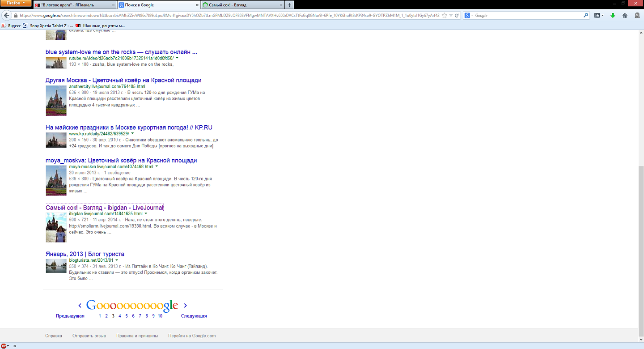Screen dimensions: 644x349
Task: Expand options arrow for ibigdan.livejournal.com result
Action: tap(146, 214)
